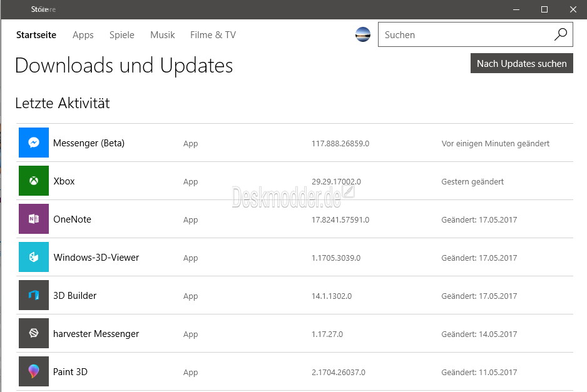Open the Paint 3D app icon

click(x=34, y=371)
